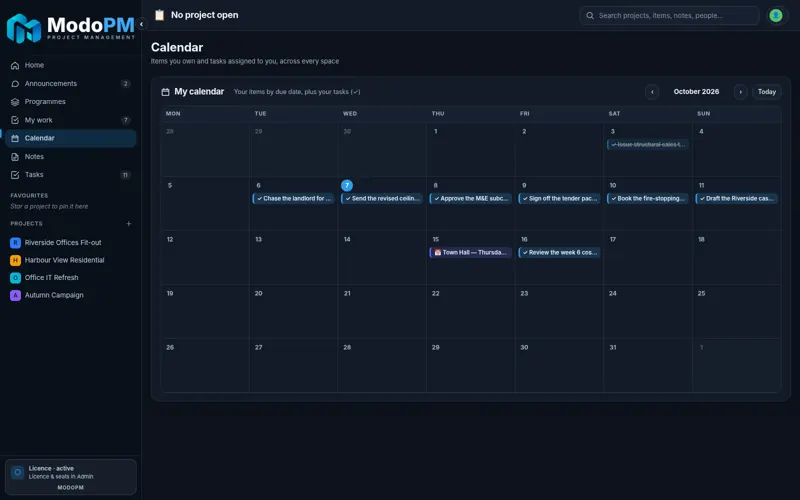Image resolution: width=800 pixels, height=500 pixels.
Task: Click the October 2026 month label
Action: click(696, 92)
